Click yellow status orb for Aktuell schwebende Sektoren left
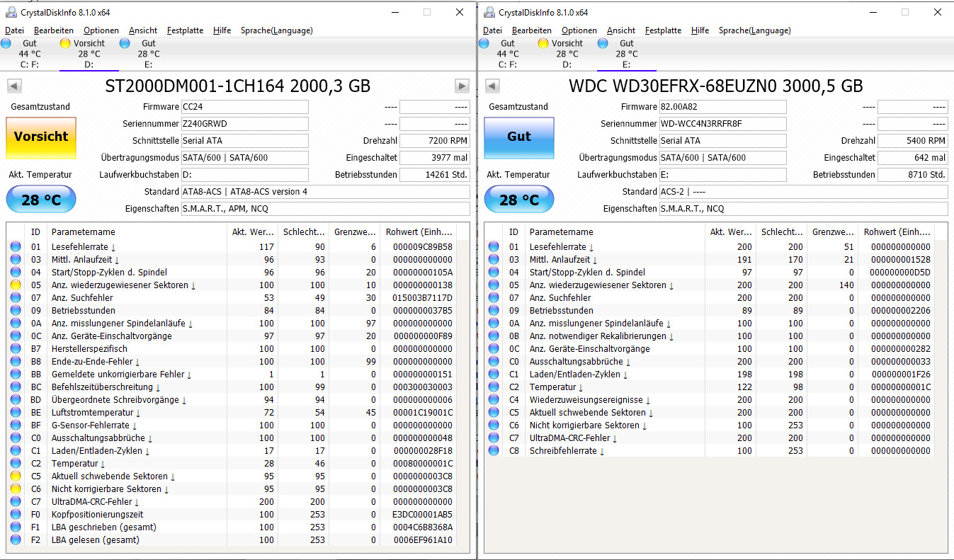954x560 pixels. (16, 476)
